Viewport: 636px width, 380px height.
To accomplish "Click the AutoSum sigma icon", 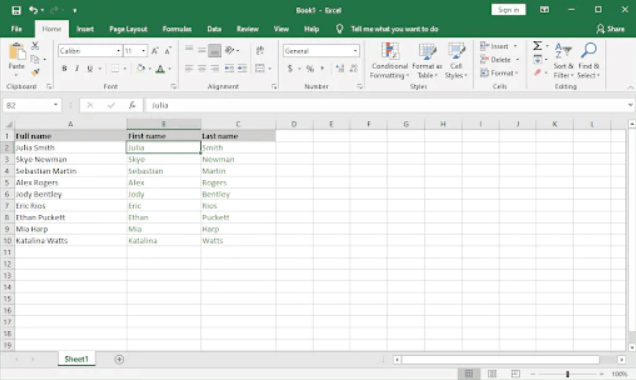I will pos(537,46).
